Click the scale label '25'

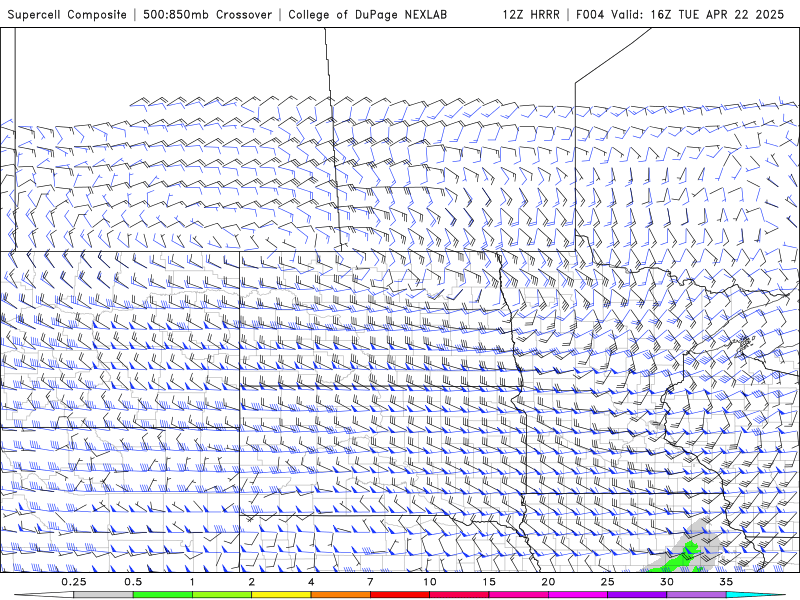point(607,582)
